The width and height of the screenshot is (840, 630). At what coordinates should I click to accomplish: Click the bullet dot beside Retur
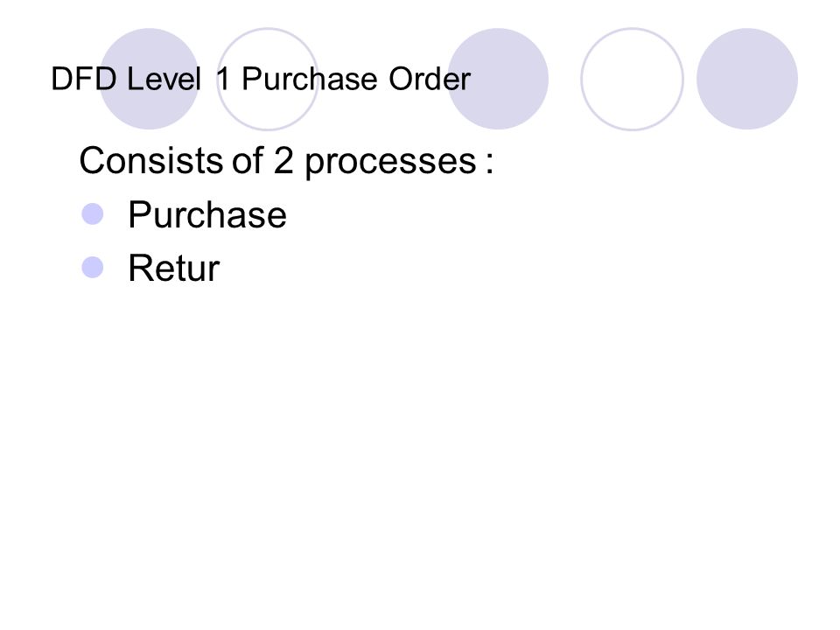coord(92,268)
